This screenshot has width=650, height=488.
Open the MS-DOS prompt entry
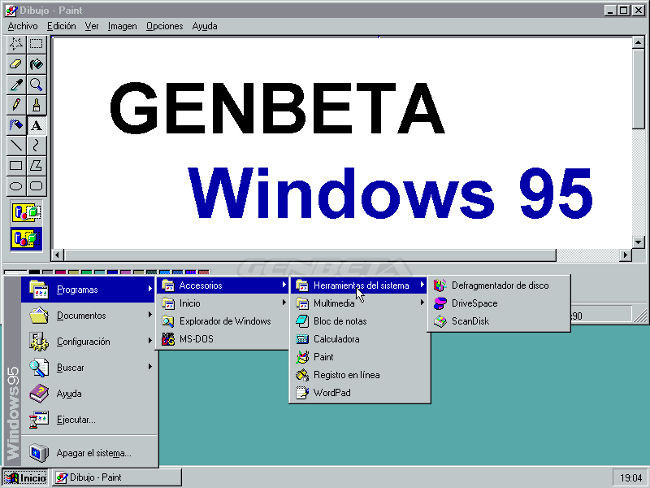click(x=222, y=339)
